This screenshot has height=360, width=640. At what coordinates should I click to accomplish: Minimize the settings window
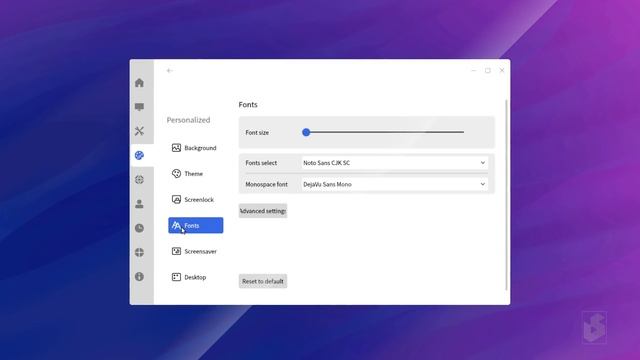474,71
